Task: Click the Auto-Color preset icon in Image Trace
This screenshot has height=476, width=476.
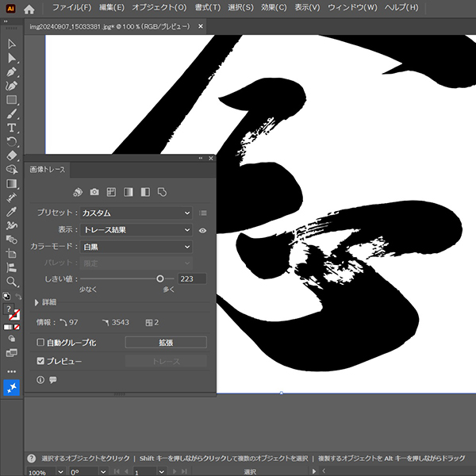Action: (78, 192)
